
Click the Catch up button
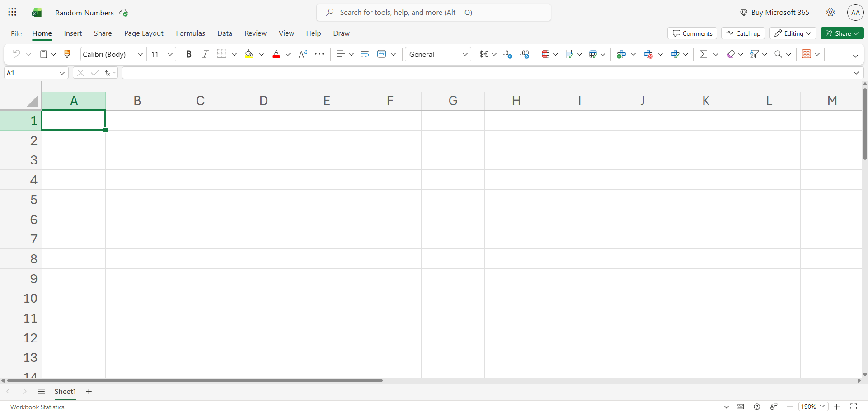point(743,33)
